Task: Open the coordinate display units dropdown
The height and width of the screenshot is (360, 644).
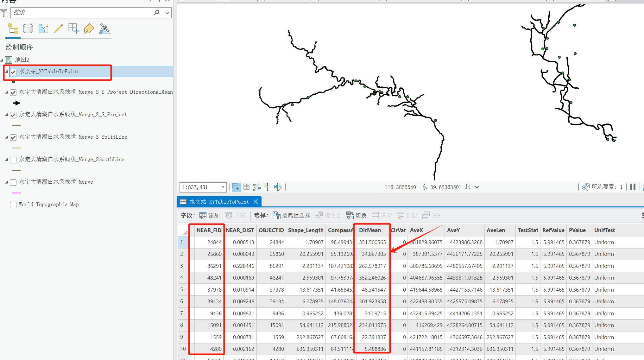Action: (477, 187)
